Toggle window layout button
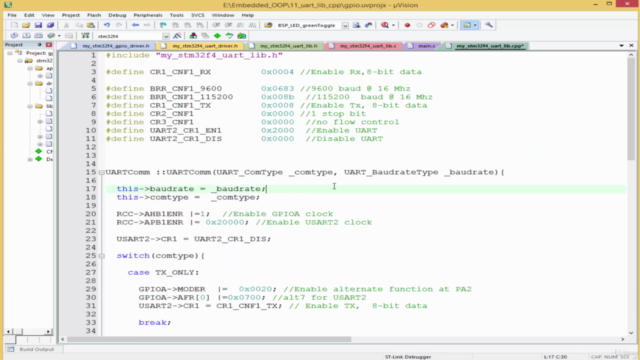This screenshot has height=360, width=640. [467, 25]
